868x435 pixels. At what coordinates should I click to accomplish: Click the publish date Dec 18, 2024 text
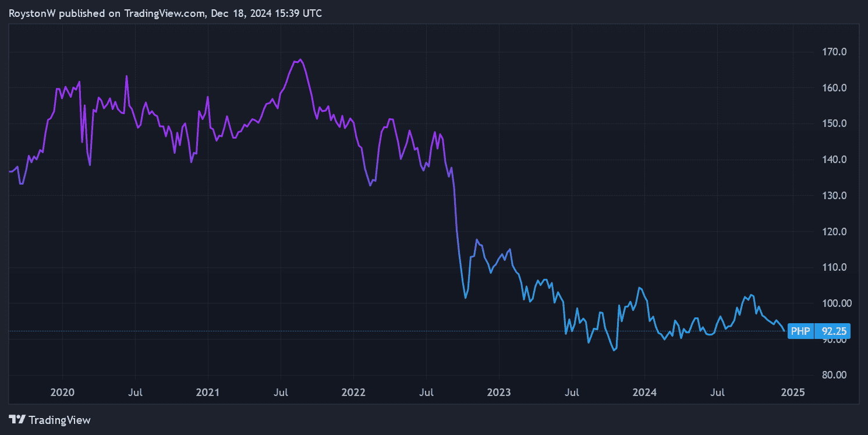(237, 13)
